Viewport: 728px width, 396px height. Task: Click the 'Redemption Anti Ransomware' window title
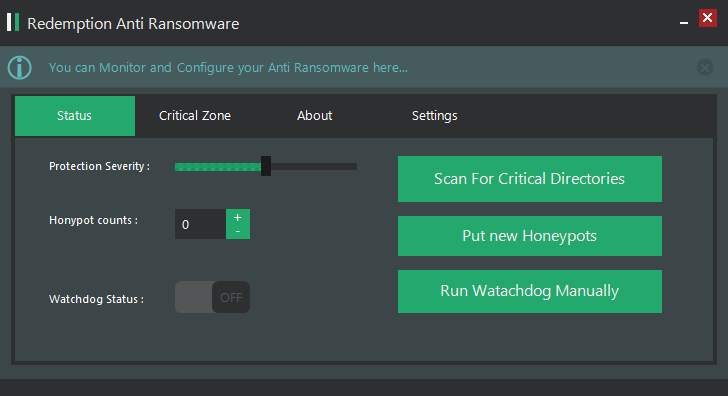(x=133, y=24)
